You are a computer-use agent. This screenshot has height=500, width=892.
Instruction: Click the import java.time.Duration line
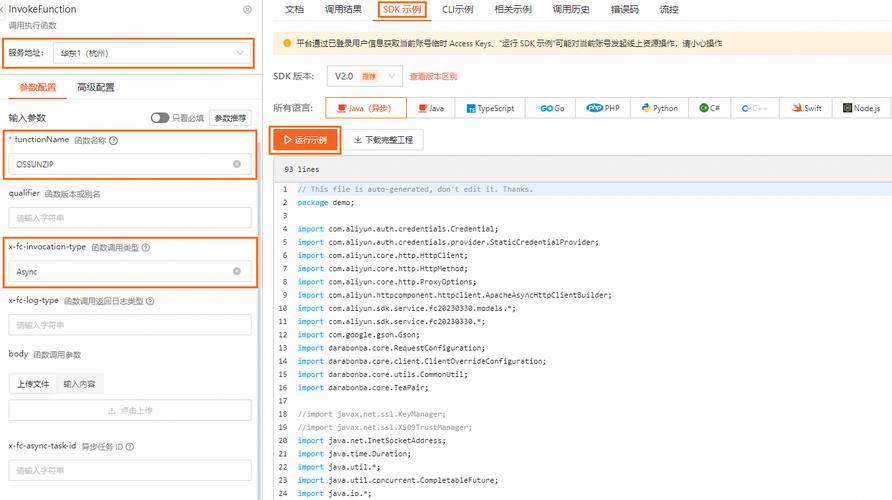tap(354, 454)
